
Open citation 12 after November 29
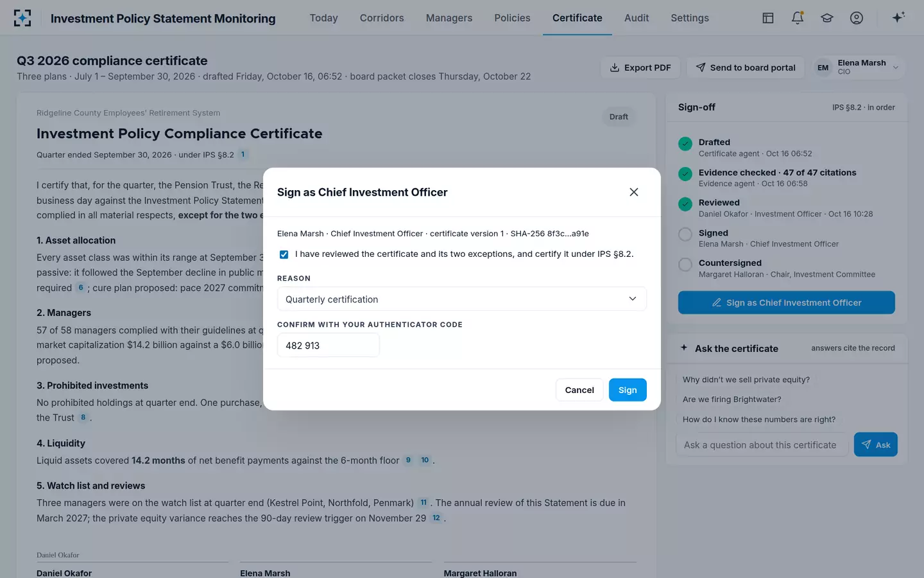point(436,518)
